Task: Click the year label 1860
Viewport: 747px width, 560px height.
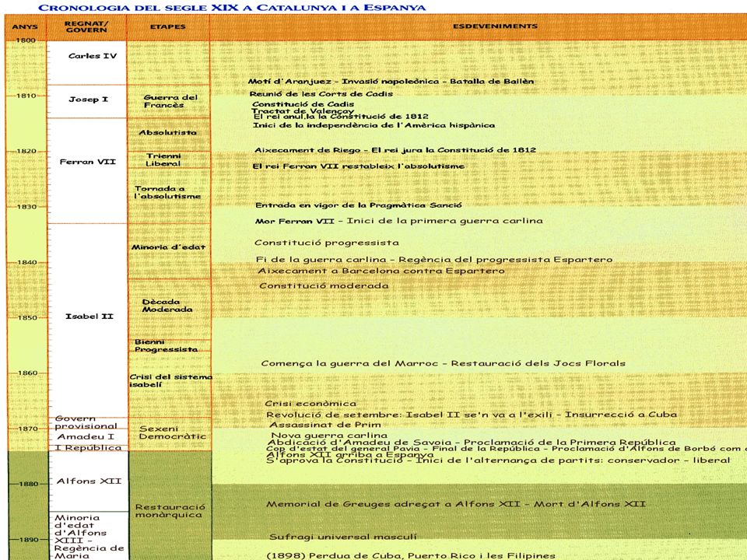Action: point(26,373)
